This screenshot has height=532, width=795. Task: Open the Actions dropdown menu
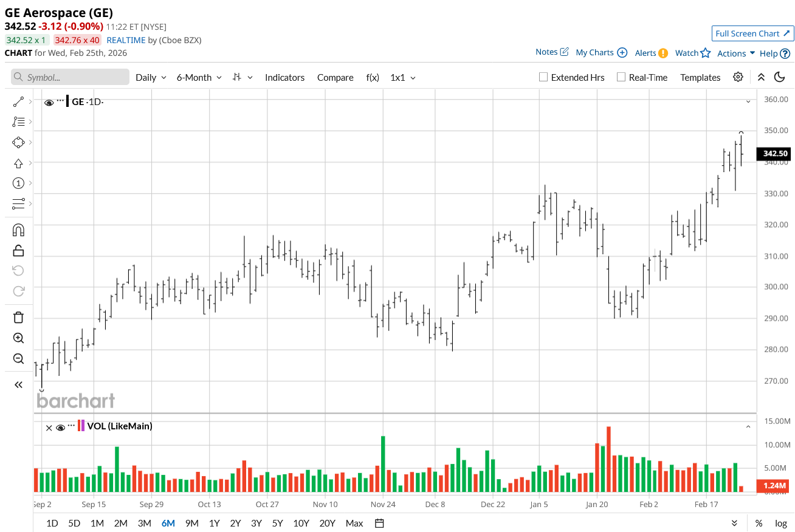coord(736,53)
